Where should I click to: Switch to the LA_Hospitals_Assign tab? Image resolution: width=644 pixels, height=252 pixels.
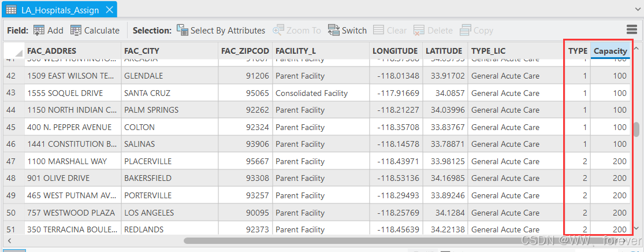pyautogui.click(x=59, y=10)
